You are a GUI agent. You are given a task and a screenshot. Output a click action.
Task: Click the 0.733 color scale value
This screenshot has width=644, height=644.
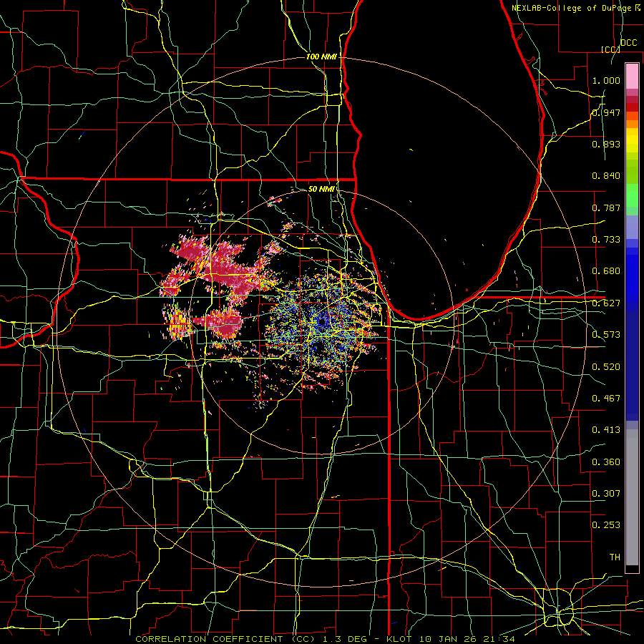pos(606,240)
